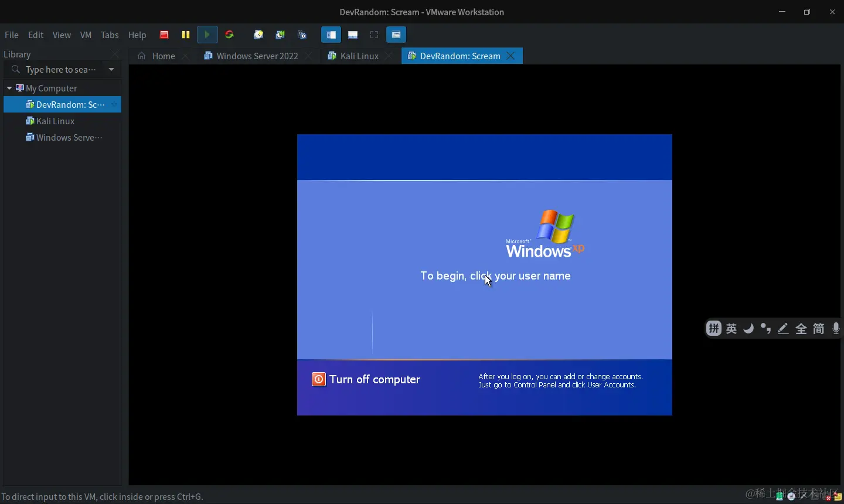Close the DevRandom: Scream tab

pos(511,56)
